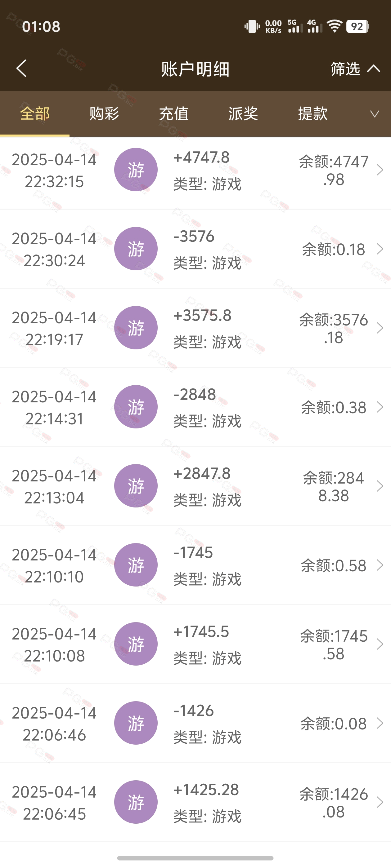Image resolution: width=391 pixels, height=868 pixels.
Task: Tap the back arrow icon
Action: point(22,69)
